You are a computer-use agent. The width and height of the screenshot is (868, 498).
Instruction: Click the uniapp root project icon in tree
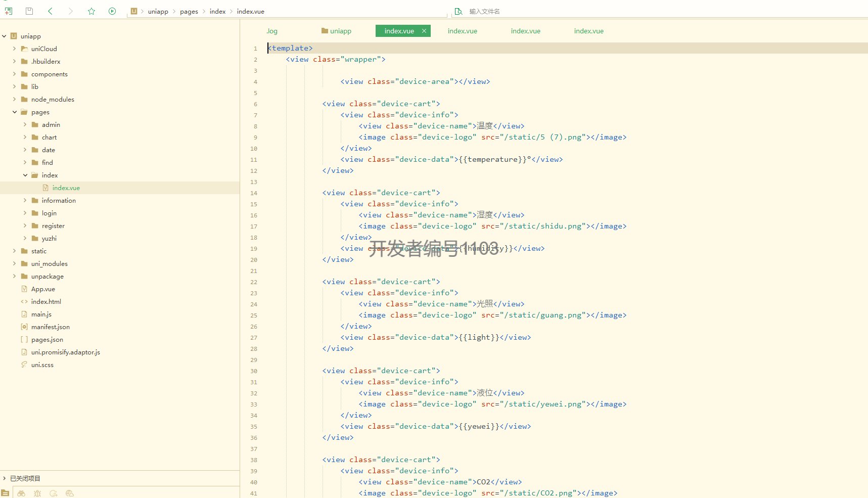coord(14,36)
